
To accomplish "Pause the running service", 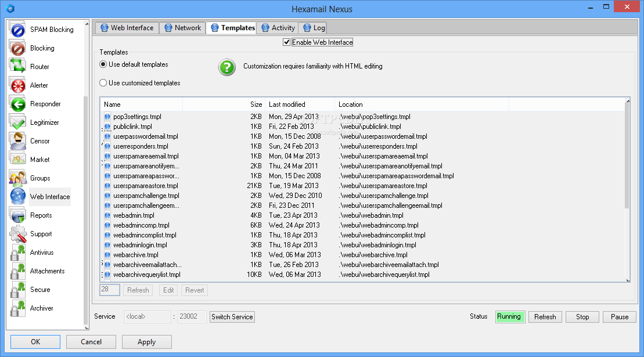I will coord(620,317).
